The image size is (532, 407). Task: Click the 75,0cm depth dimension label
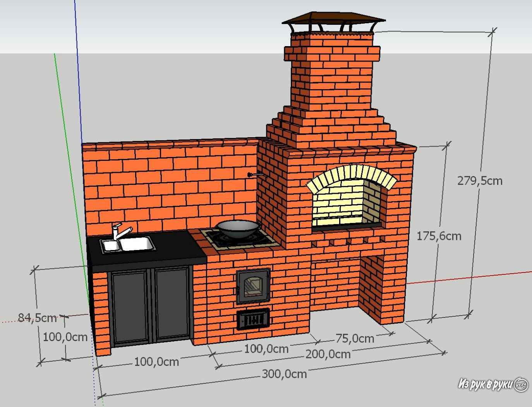pos(355,338)
